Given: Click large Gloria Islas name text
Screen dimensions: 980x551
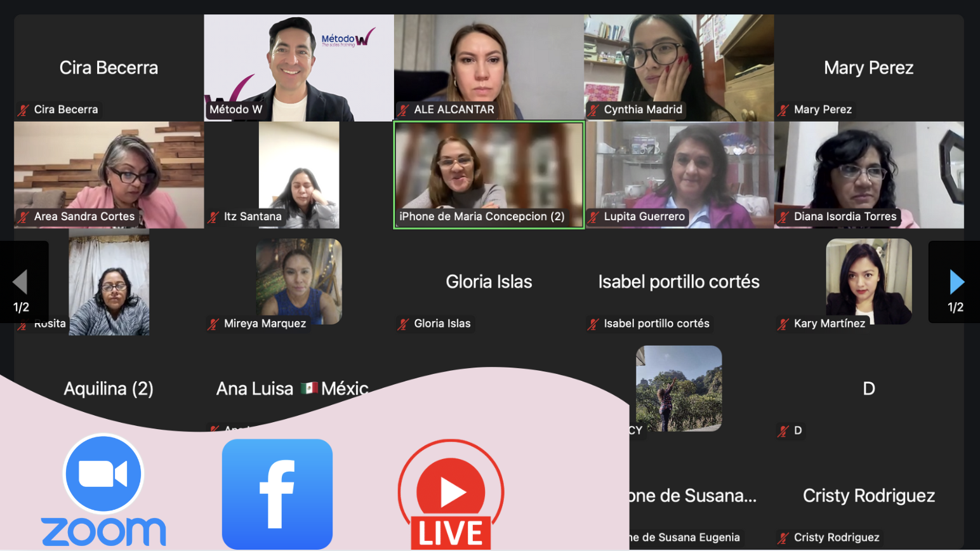Looking at the screenshot, I should tap(489, 281).
